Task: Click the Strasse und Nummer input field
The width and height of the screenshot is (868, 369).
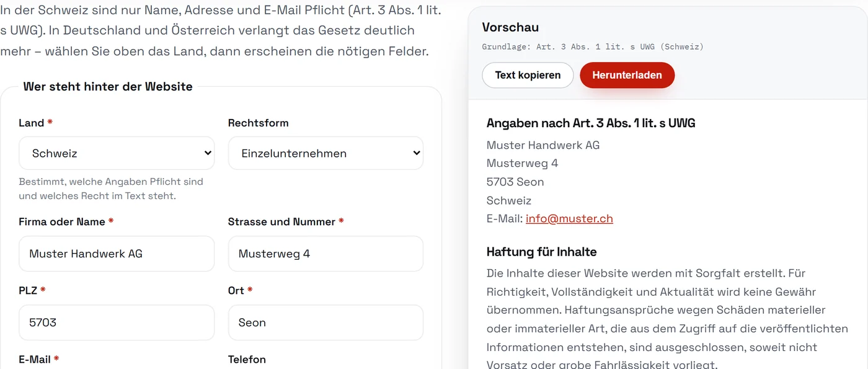Action: [x=325, y=254]
